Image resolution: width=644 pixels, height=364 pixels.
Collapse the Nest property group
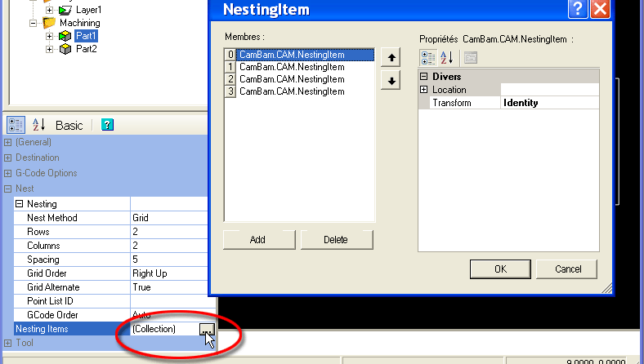(8, 189)
